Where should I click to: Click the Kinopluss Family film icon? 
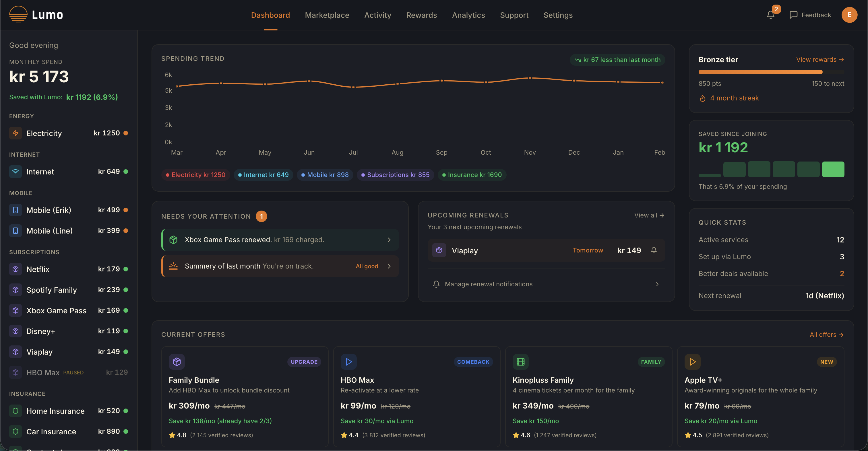coord(520,361)
